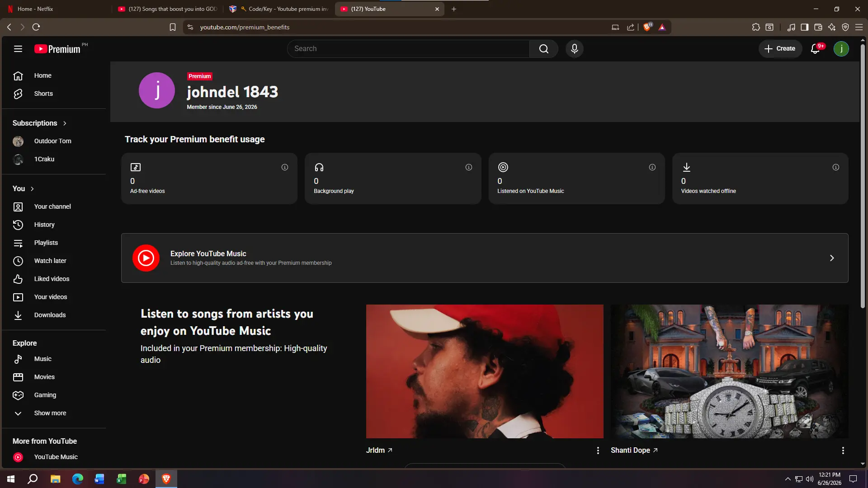Open Brave main menu
The image size is (868, 488).
coord(859,27)
